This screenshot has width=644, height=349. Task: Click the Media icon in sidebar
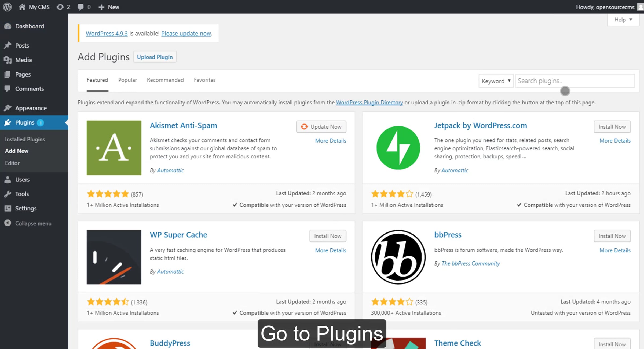click(8, 60)
